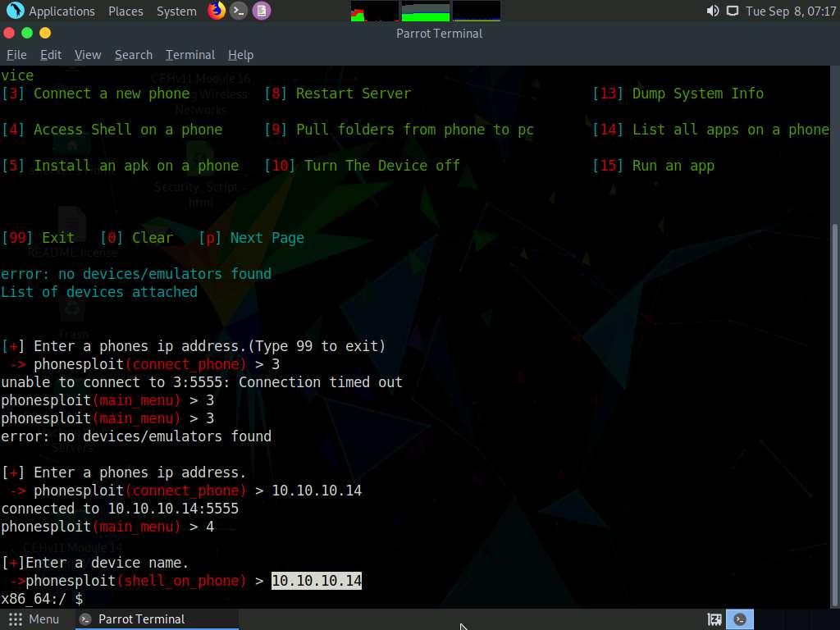Click the Parrot Terminal taskbar entry
Image resolution: width=840 pixels, height=630 pixels.
(x=156, y=619)
